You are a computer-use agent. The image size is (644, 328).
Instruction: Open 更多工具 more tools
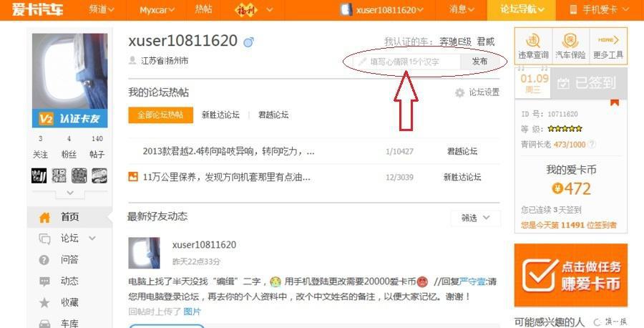click(x=608, y=46)
